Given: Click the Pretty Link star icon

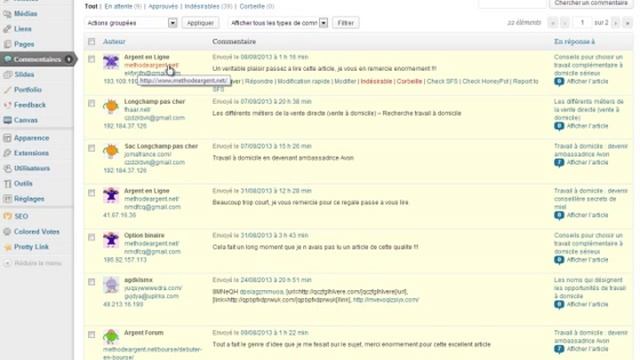Looking at the screenshot, I should (7, 247).
